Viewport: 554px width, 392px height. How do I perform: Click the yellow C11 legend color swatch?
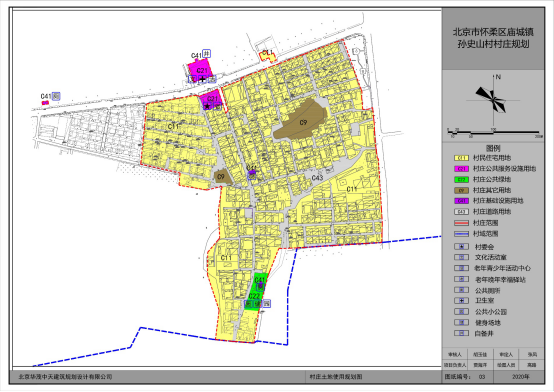click(461, 158)
